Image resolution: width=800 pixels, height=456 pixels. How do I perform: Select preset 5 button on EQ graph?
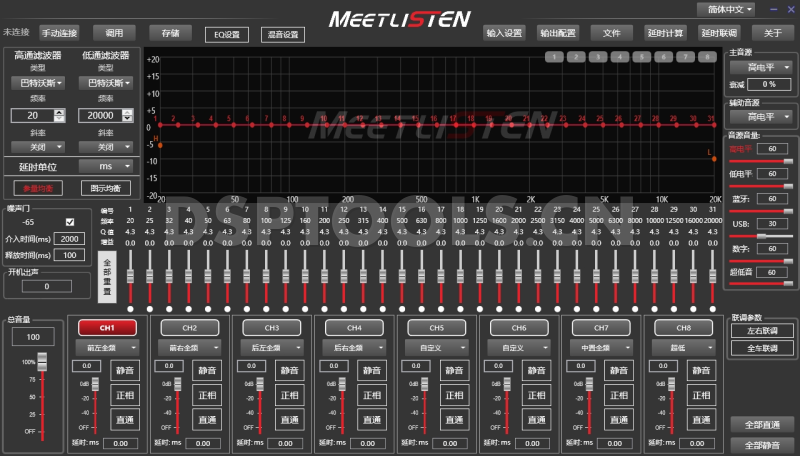(x=642, y=57)
